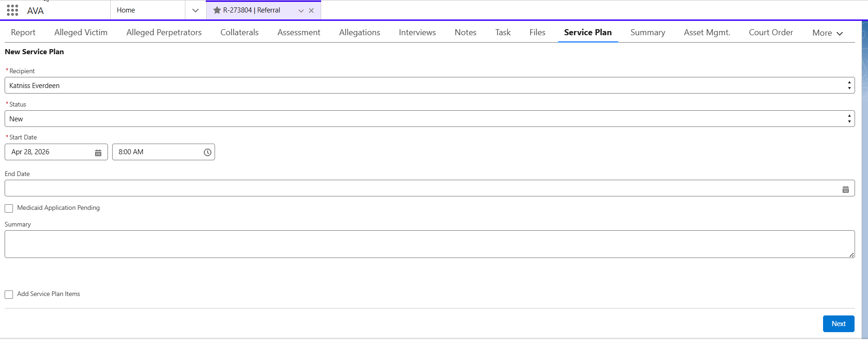Open the Start time clock icon
Screen dimensions: 868x340
208,152
